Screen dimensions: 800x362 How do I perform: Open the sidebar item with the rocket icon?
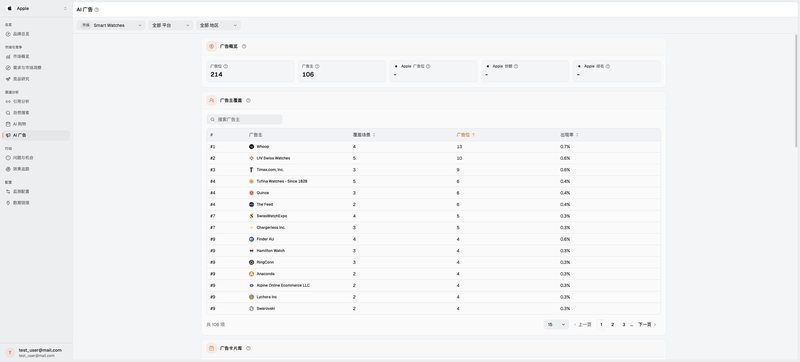tap(36, 79)
